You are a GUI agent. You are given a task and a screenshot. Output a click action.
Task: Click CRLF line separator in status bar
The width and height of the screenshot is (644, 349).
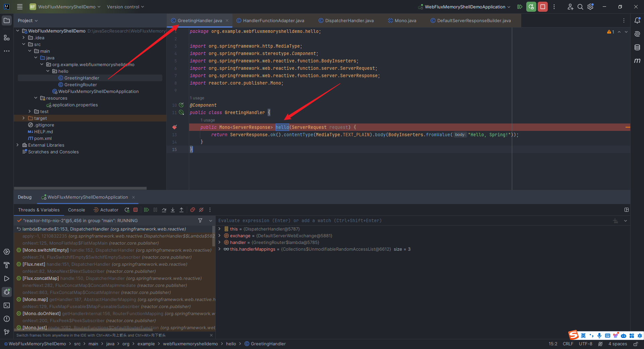click(x=568, y=344)
